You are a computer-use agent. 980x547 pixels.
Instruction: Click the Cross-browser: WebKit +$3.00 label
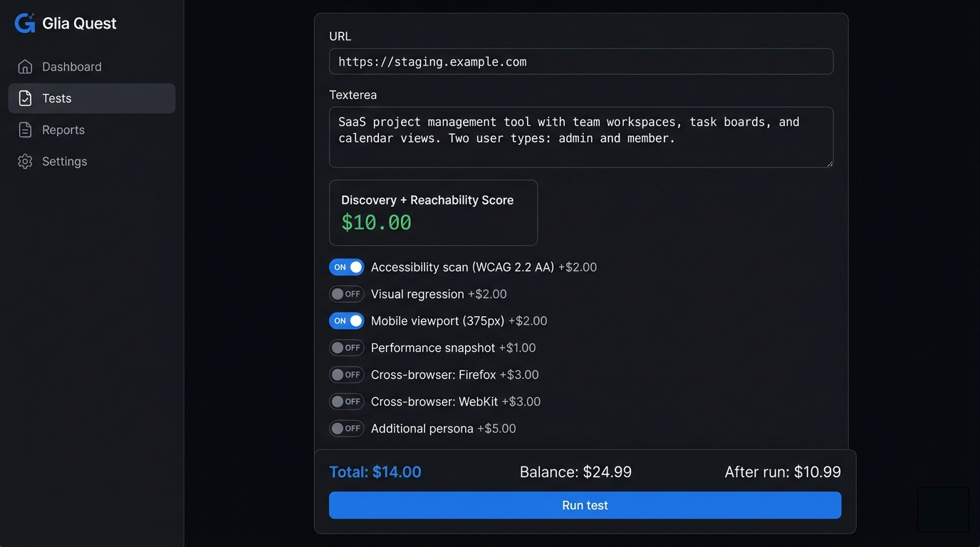(x=456, y=402)
